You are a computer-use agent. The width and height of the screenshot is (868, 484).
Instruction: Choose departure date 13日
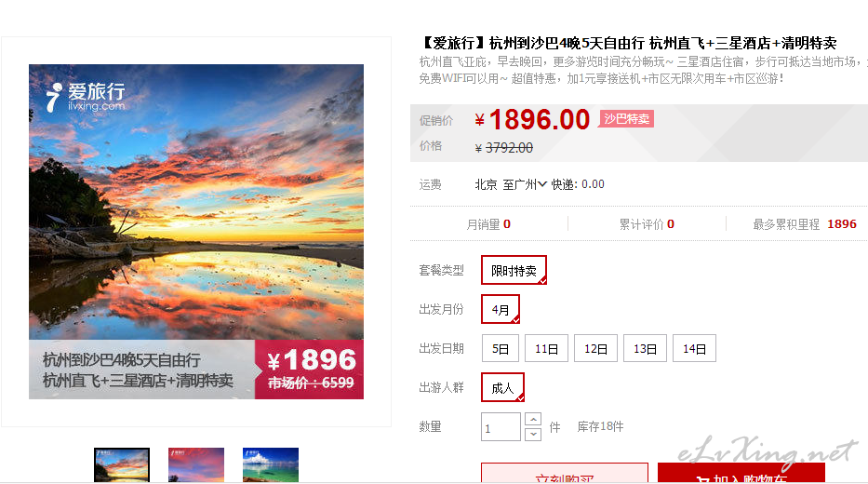coord(645,348)
